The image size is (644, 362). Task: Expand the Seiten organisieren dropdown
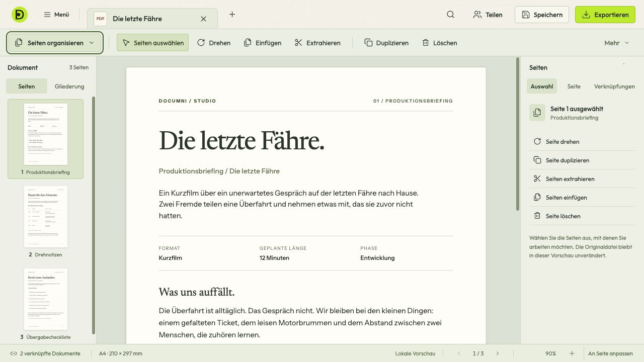pyautogui.click(x=55, y=43)
